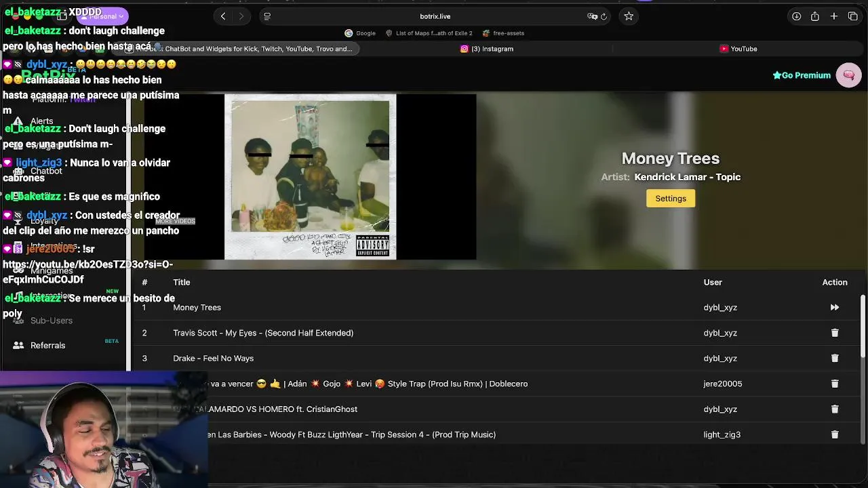
Task: Open the brain avatar profile icon
Action: pos(848,75)
